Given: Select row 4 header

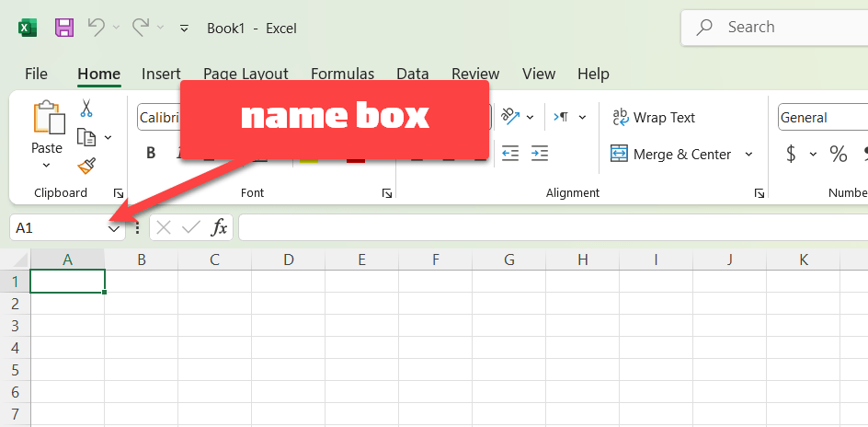Looking at the screenshot, I should pyautogui.click(x=16, y=348).
